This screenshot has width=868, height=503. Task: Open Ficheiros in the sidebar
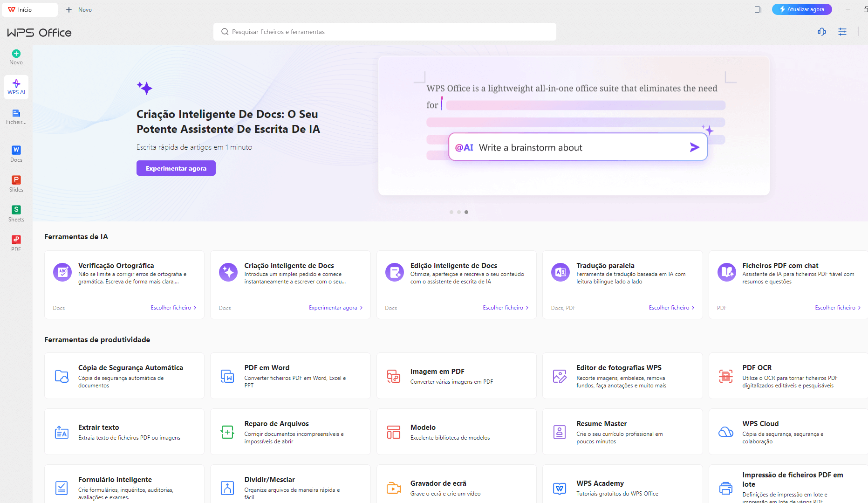coord(16,117)
